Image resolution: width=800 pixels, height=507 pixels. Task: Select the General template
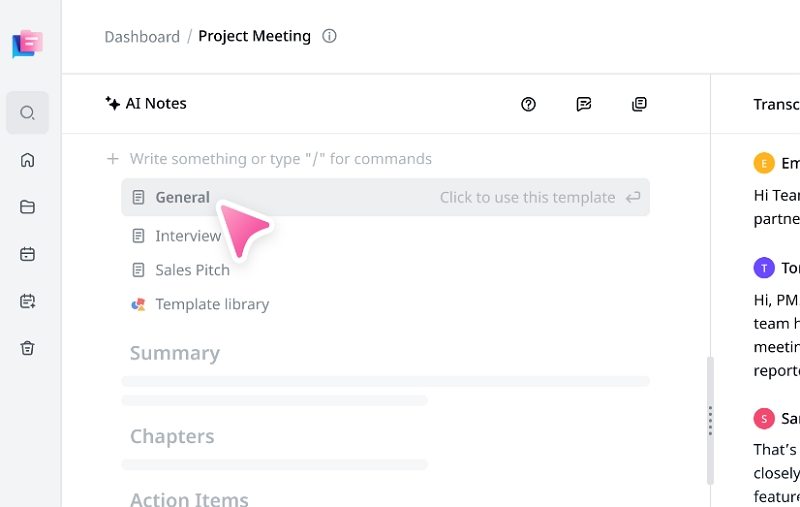coord(183,198)
